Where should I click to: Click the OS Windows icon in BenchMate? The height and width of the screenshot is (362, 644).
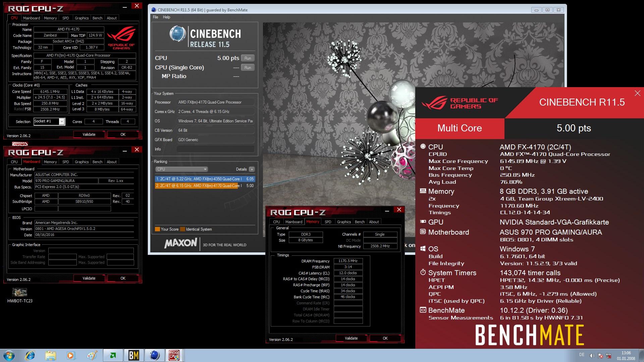click(423, 248)
